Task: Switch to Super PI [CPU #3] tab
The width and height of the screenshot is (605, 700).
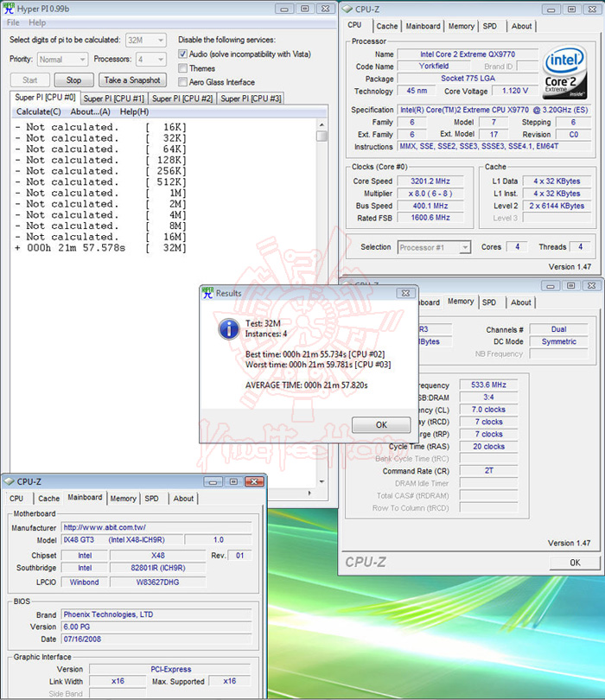Action: (x=251, y=99)
